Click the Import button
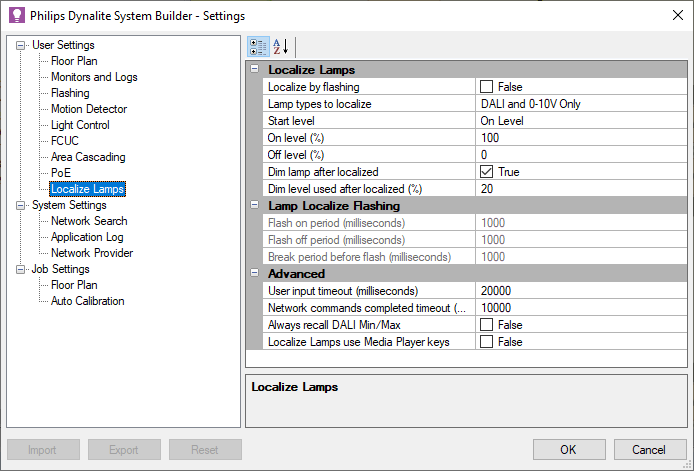 point(43,450)
